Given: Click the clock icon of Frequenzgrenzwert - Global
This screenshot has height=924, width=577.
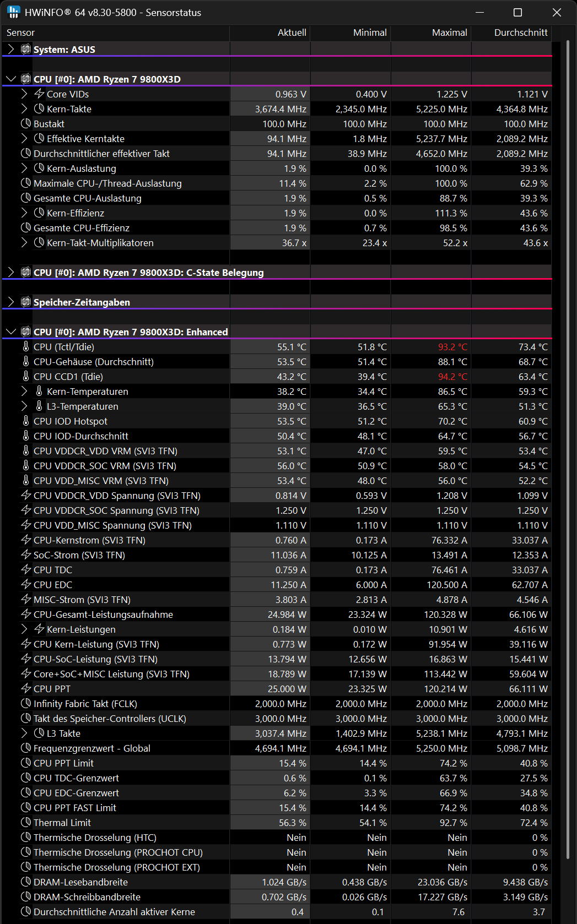Looking at the screenshot, I should (x=26, y=748).
